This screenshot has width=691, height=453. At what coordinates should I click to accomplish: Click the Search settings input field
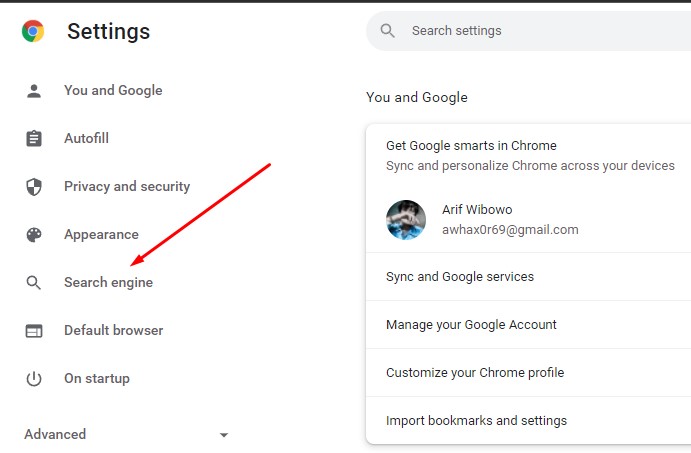point(540,31)
